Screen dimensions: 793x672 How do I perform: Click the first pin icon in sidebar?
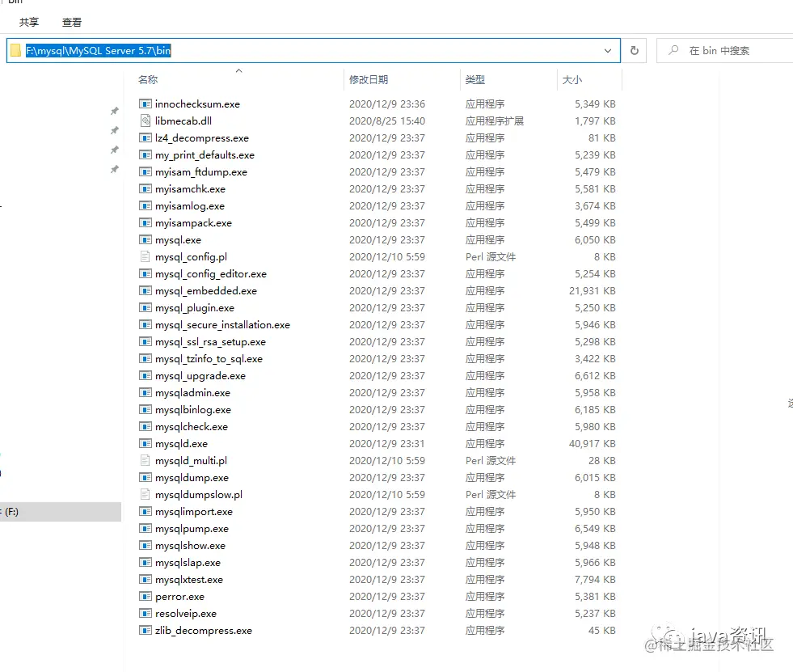115,111
